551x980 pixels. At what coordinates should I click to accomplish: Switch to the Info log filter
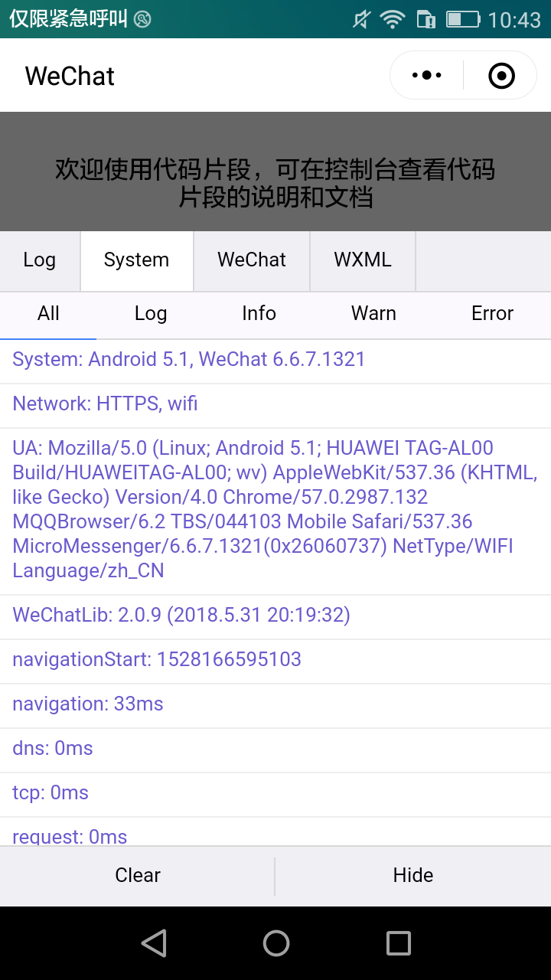[x=259, y=314]
